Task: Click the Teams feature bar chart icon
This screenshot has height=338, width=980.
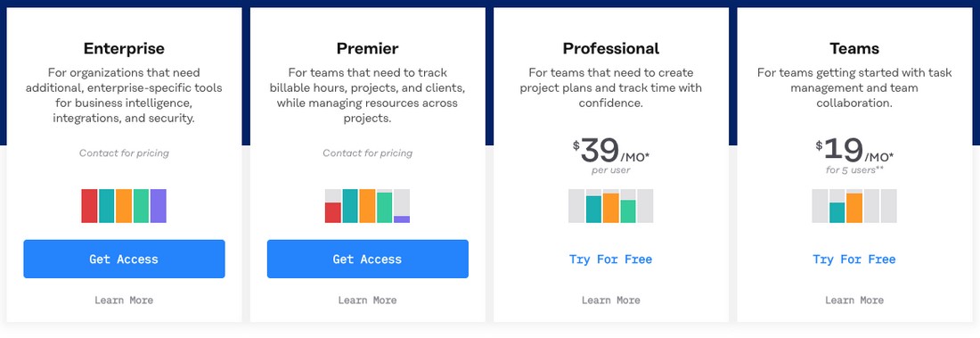Action: [x=853, y=206]
